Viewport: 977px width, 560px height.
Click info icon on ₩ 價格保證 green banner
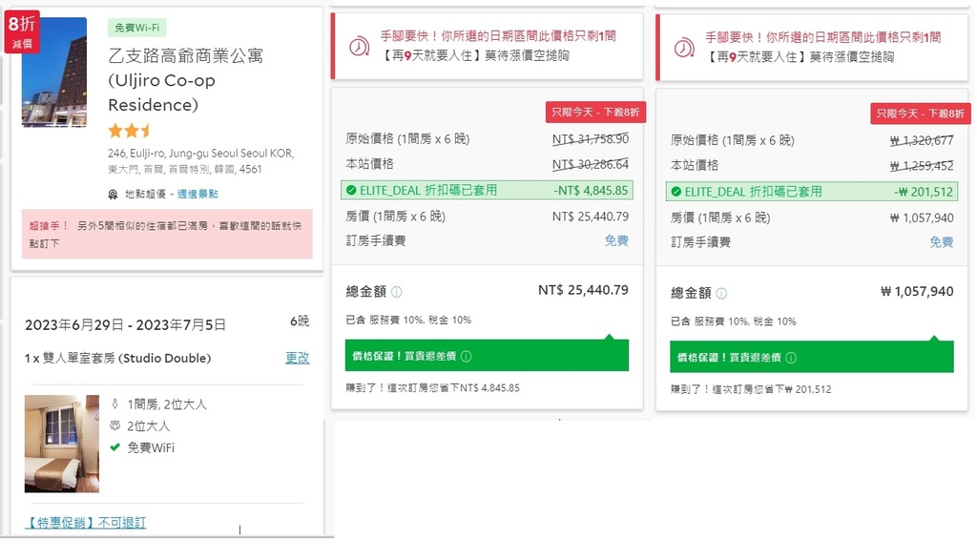tap(790, 359)
